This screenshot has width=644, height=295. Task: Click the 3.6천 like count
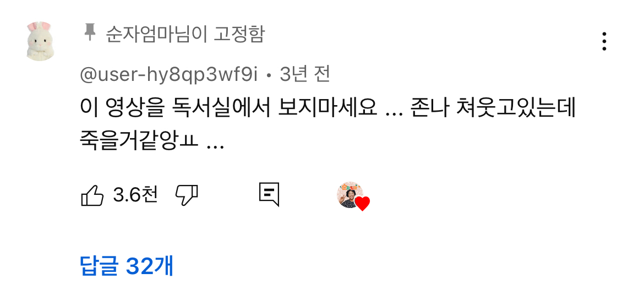click(x=135, y=195)
